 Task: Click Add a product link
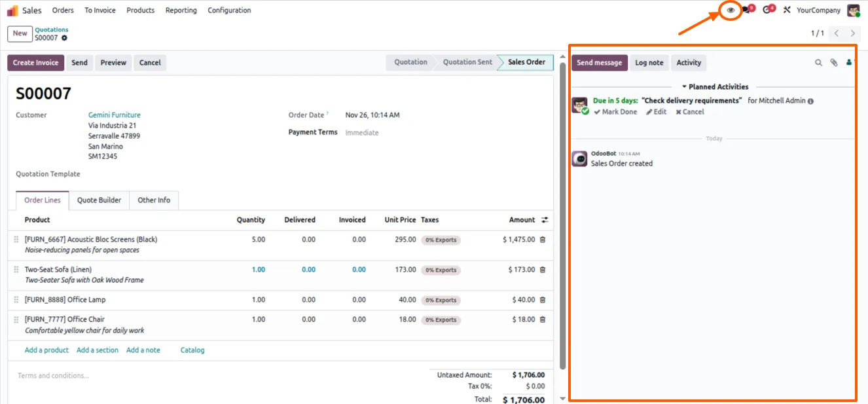click(x=46, y=350)
